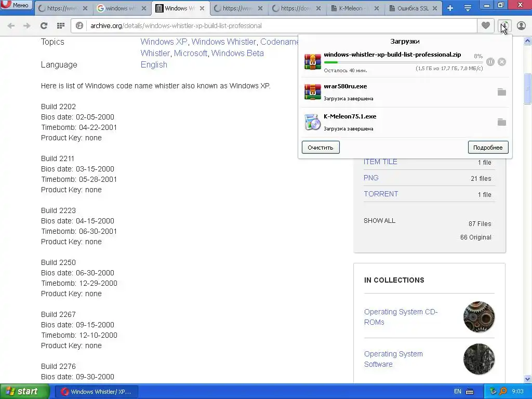Open the Windows Whistler topic link
The height and width of the screenshot is (399, 532).
[223, 42]
